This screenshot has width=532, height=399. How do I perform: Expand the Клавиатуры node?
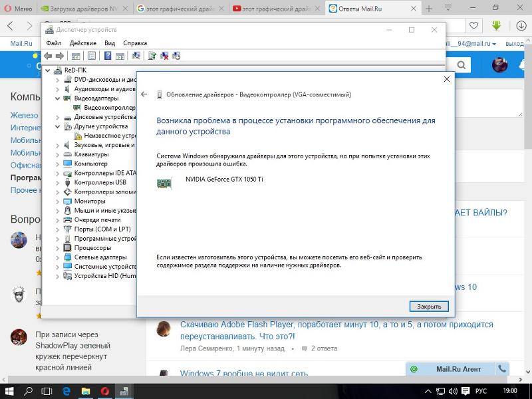click(x=57, y=154)
